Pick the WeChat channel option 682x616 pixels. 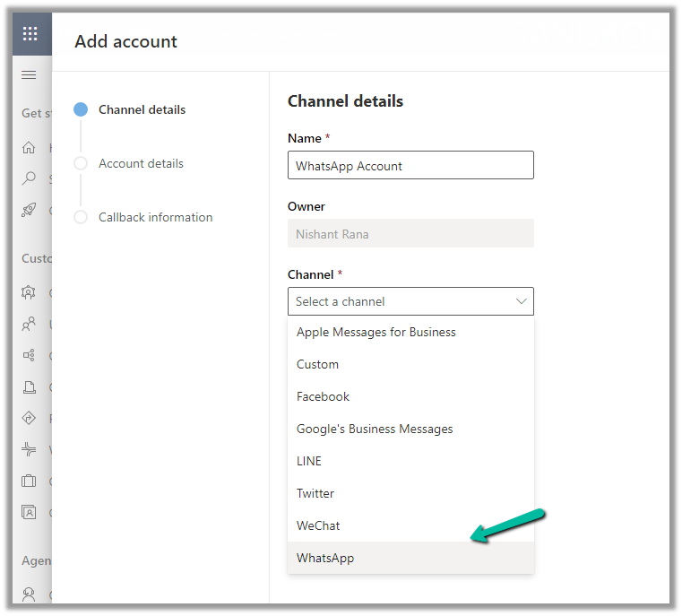318,525
